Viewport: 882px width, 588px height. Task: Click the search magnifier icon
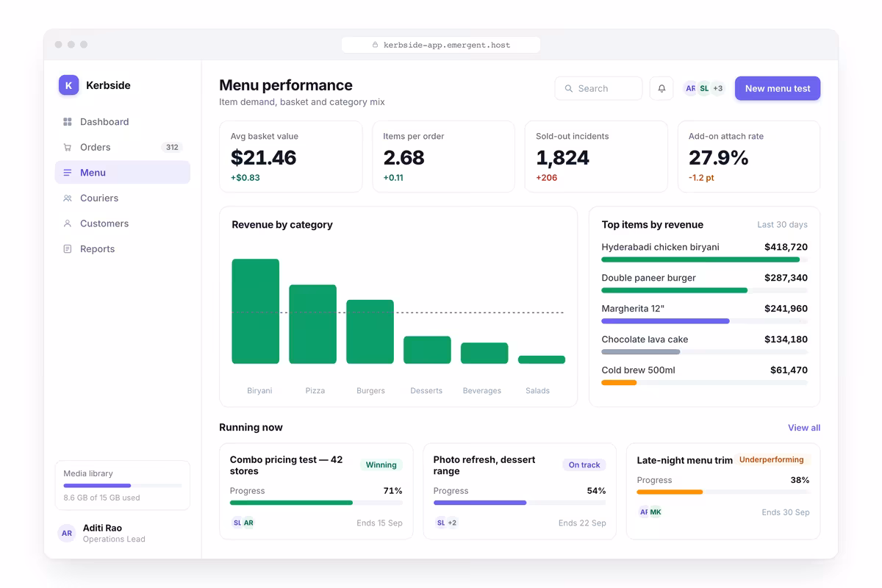[569, 88]
